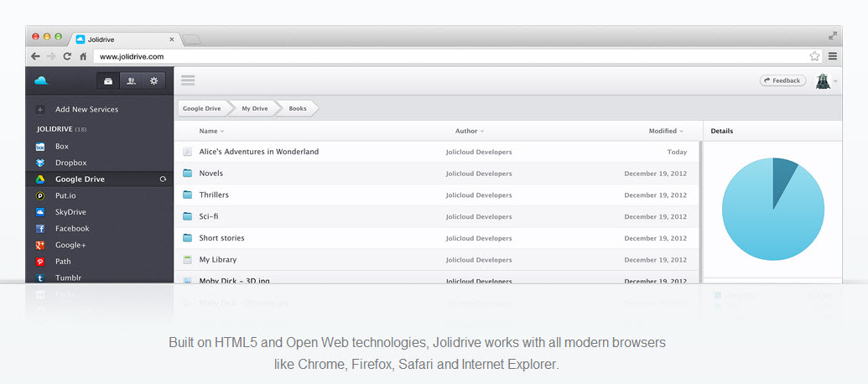Image resolution: width=868 pixels, height=384 pixels.
Task: Click the Tumblr label in sidebar
Action: click(x=68, y=278)
